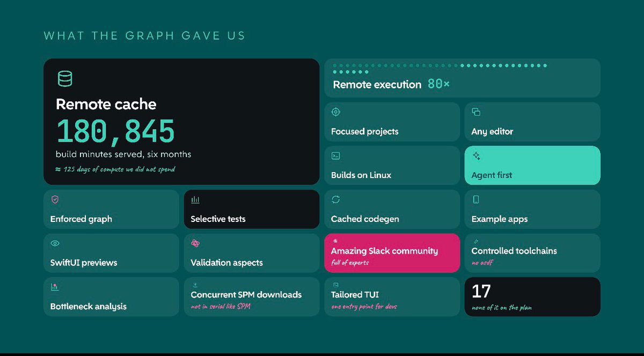Click the "80×" value

point(438,84)
